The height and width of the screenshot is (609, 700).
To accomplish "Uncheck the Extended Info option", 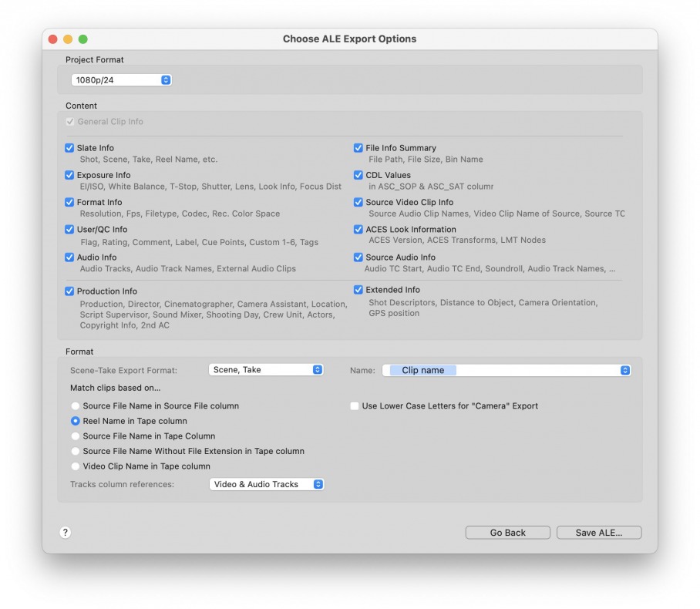I will click(x=358, y=290).
